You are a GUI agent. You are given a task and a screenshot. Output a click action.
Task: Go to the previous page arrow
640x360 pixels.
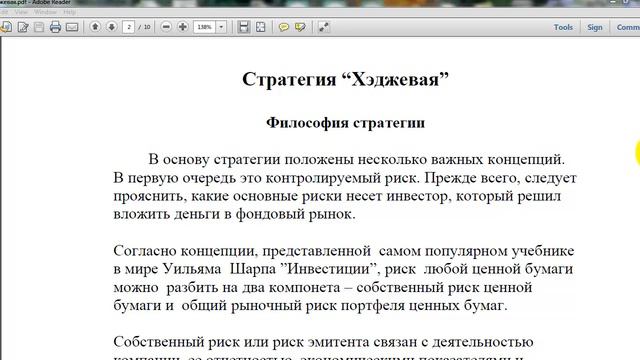click(x=95, y=27)
